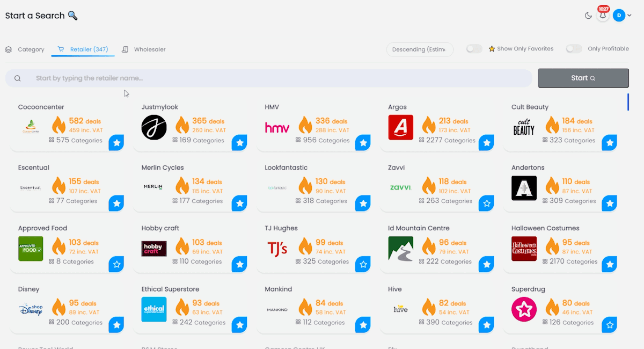Toggle favorite star on Justmylook card
Viewport: 644px width, 349px height.
[240, 143]
